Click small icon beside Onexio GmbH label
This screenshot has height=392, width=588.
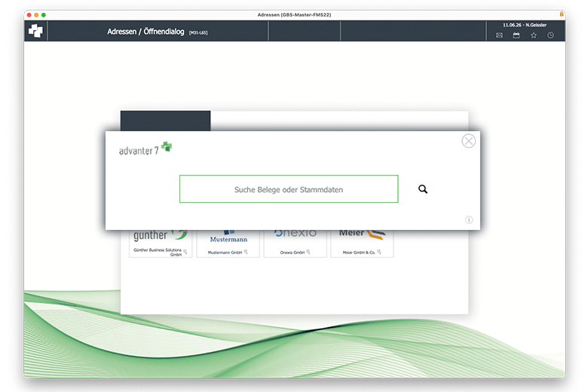pyautogui.click(x=308, y=252)
